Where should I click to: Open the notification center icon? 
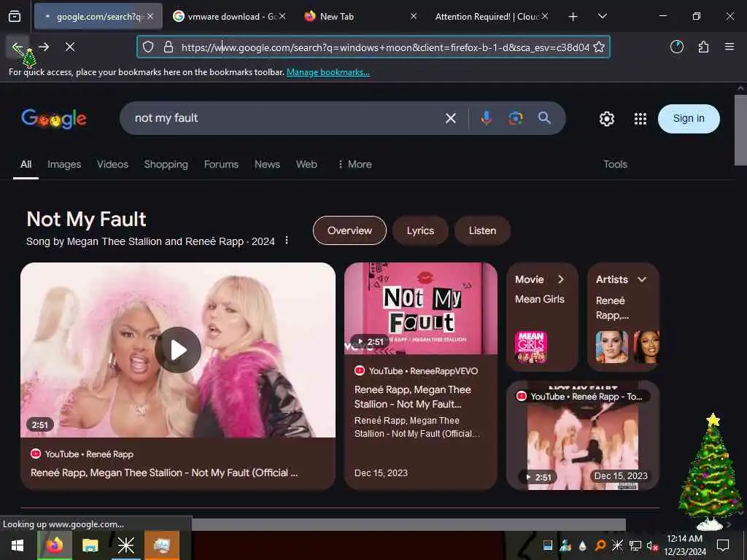[723, 545]
